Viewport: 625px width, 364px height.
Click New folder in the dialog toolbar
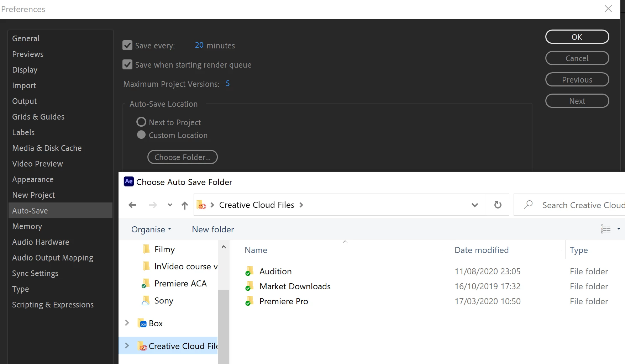click(x=213, y=230)
